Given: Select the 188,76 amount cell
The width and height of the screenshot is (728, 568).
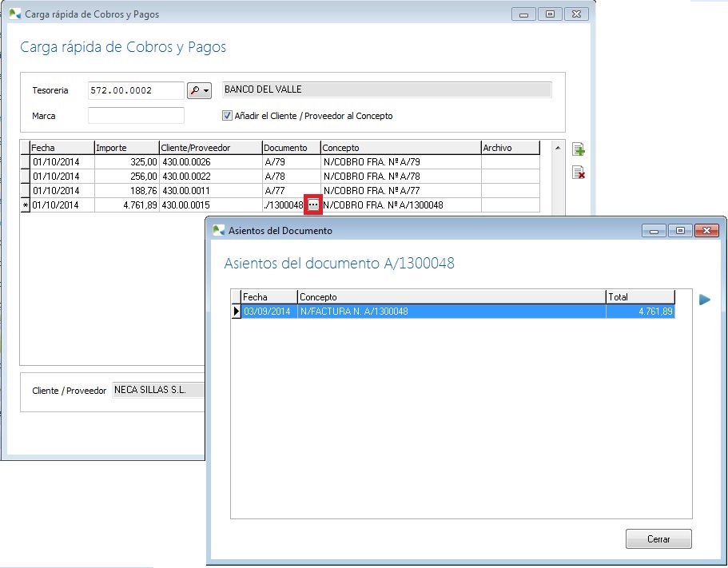Looking at the screenshot, I should 126,191.
